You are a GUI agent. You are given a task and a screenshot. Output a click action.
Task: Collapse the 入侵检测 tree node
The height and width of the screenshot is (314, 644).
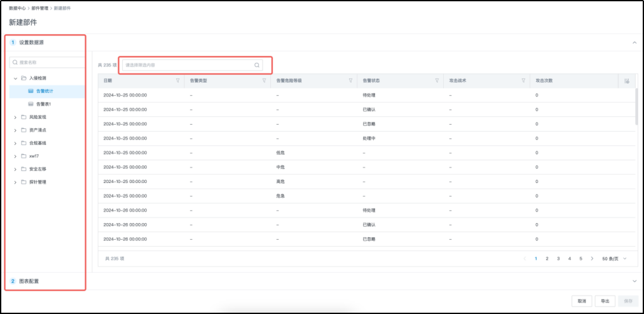pyautogui.click(x=15, y=78)
